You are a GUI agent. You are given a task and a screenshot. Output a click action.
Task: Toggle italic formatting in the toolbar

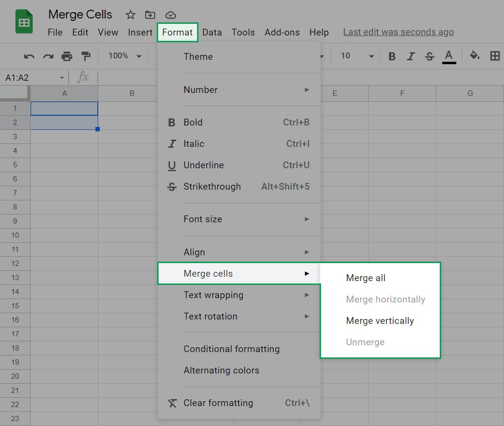pyautogui.click(x=411, y=56)
